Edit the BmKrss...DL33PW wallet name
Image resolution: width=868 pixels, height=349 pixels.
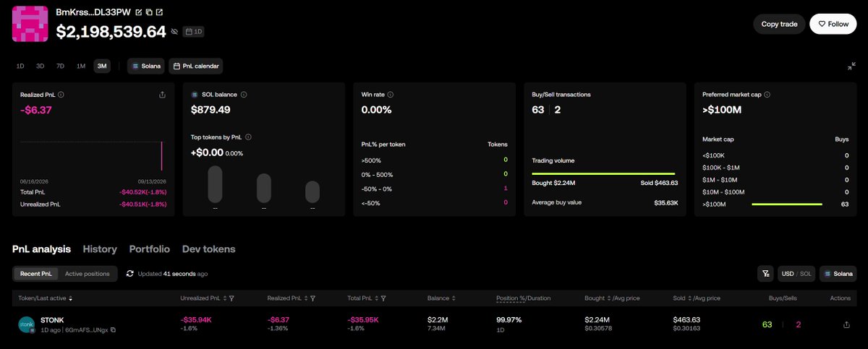139,12
